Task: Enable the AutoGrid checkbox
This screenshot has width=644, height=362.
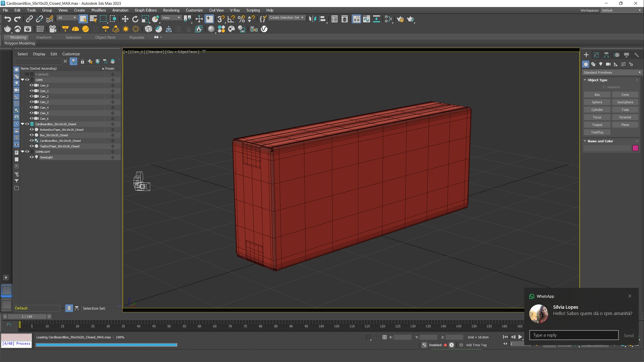Action: click(x=604, y=87)
